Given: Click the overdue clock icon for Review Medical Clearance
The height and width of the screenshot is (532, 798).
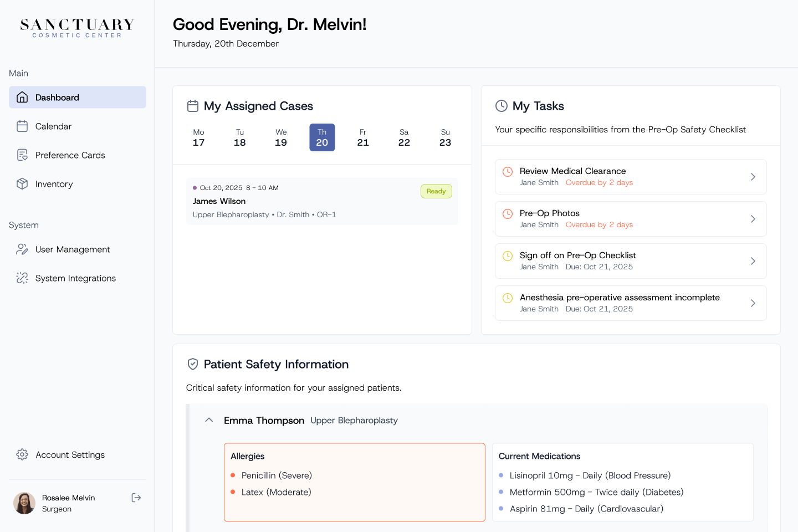Looking at the screenshot, I should 508,172.
